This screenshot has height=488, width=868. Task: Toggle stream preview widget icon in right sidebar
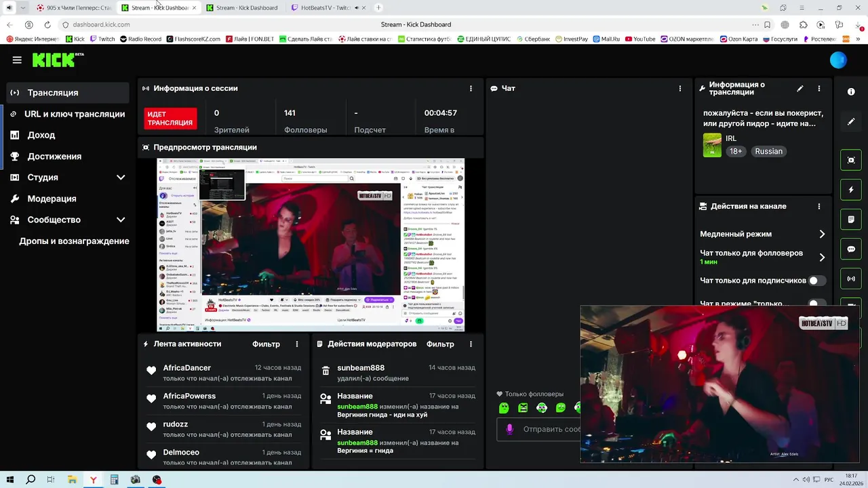click(x=851, y=160)
